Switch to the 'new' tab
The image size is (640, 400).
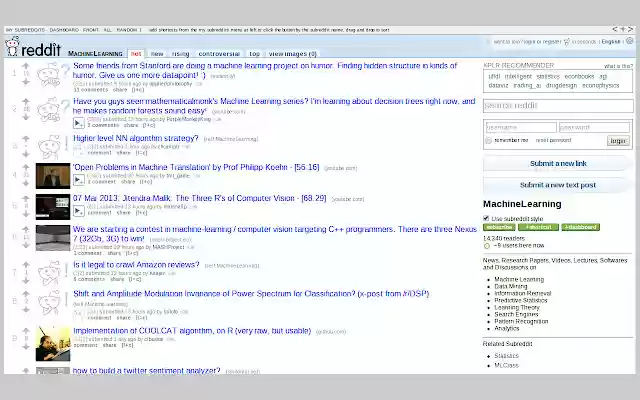click(x=157, y=54)
